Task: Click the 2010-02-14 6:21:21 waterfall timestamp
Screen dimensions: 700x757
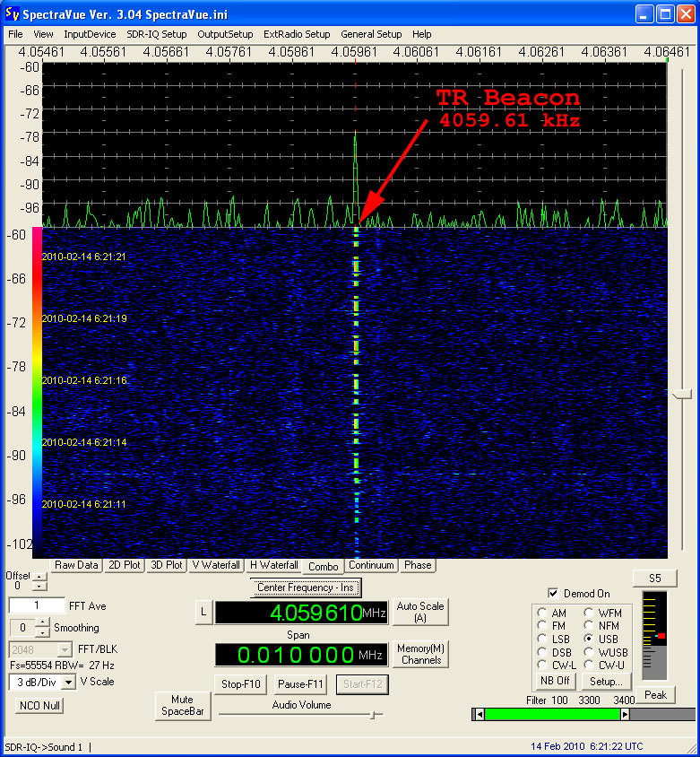Action: 84,257
